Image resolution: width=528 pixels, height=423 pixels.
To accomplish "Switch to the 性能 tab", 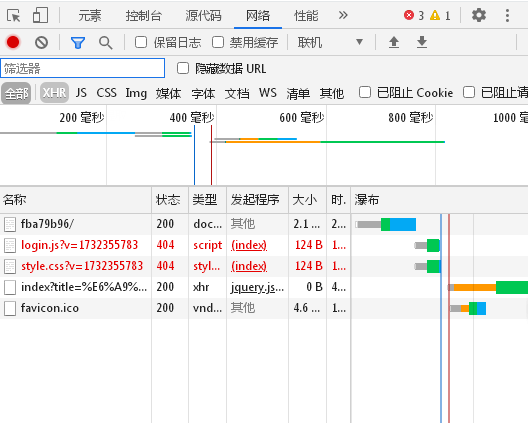I will point(306,15).
